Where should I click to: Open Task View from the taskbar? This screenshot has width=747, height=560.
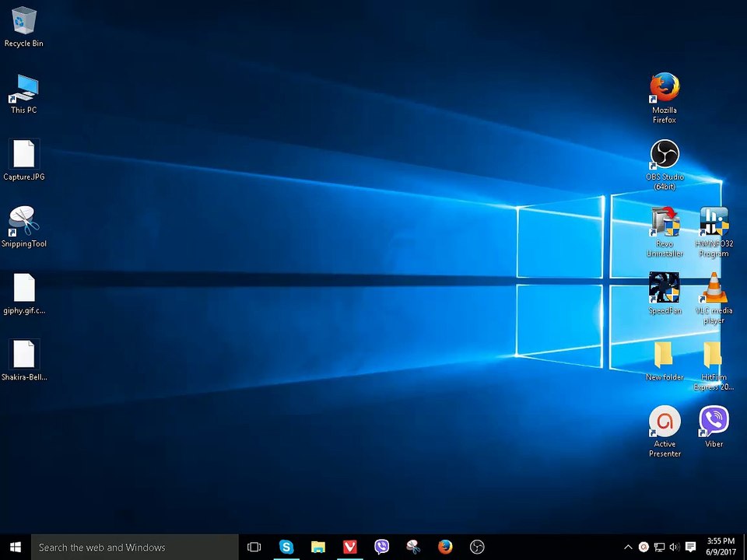tap(254, 547)
